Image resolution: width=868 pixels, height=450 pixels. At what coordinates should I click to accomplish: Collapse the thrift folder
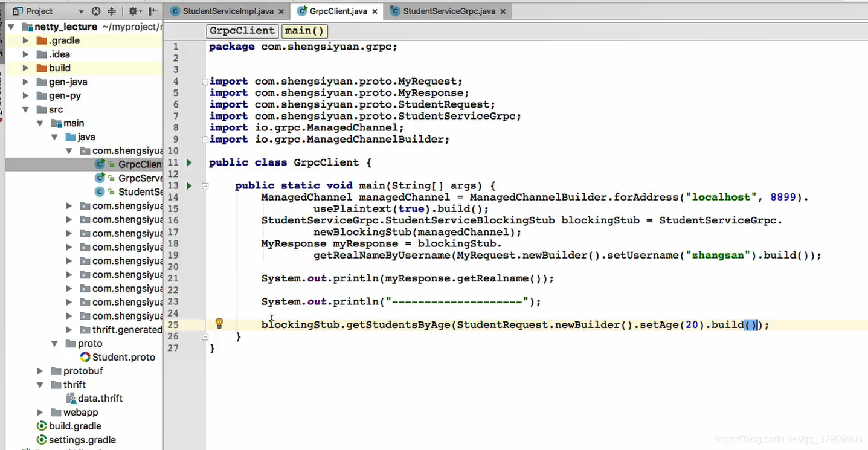click(40, 385)
